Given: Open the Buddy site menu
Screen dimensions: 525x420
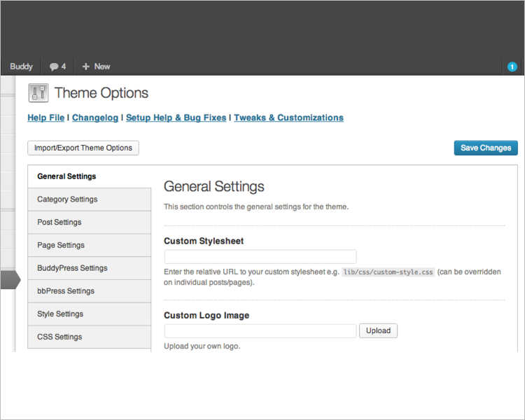Looking at the screenshot, I should point(21,66).
